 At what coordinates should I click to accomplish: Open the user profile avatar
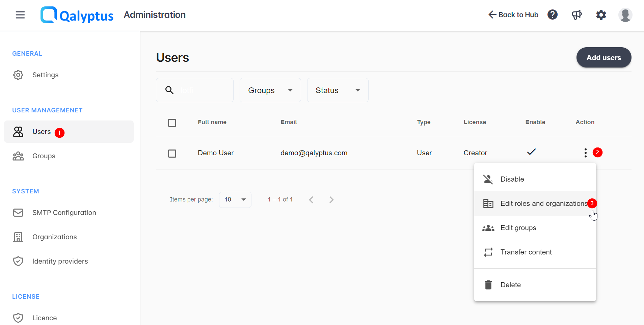pyautogui.click(x=625, y=15)
